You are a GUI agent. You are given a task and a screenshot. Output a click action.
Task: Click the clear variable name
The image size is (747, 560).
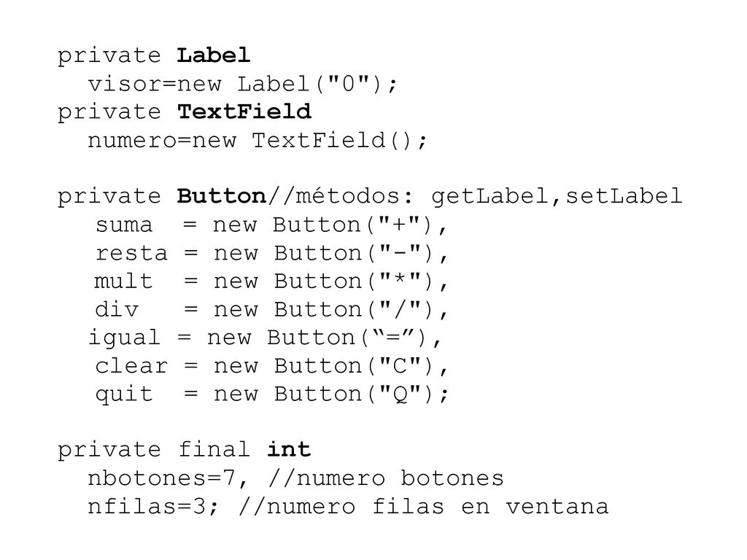pyautogui.click(x=131, y=366)
